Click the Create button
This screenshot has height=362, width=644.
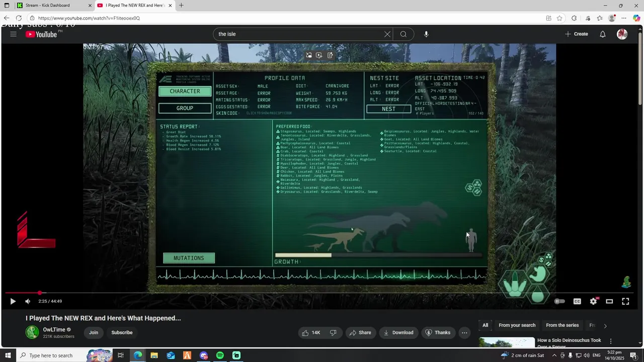click(577, 34)
